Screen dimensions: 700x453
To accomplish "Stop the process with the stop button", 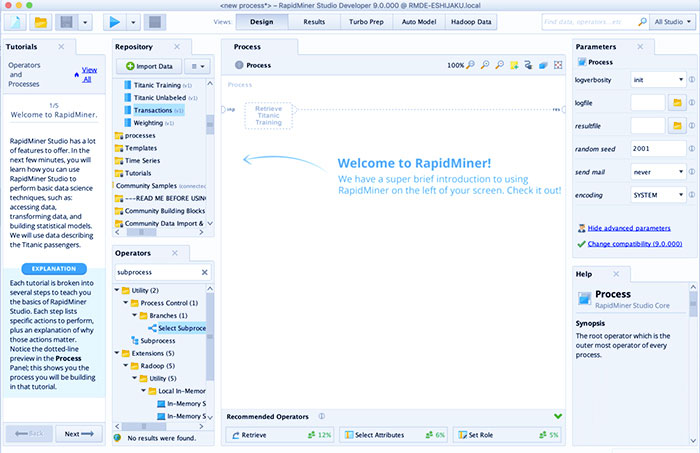I will point(155,22).
